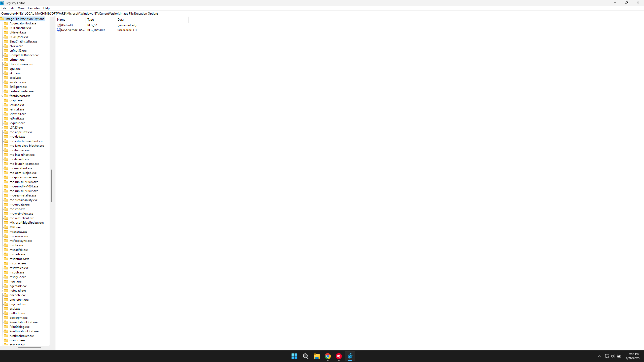644x362 pixels.
Task: Click the tree pane vertical scrollbar thumb
Action: tap(52, 186)
